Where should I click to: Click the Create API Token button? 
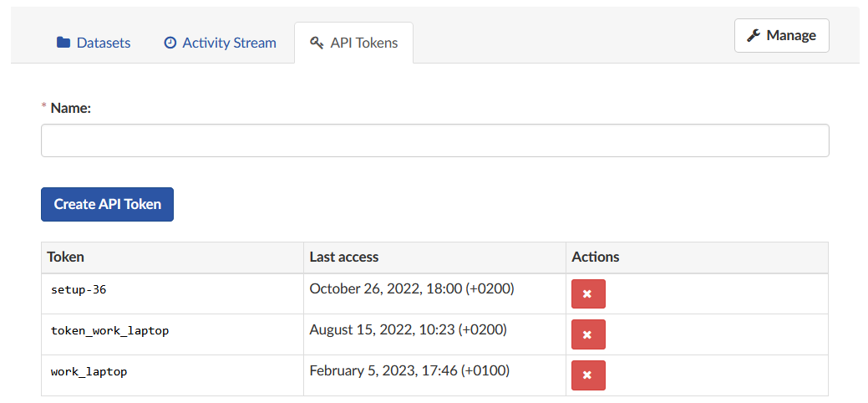pos(108,204)
